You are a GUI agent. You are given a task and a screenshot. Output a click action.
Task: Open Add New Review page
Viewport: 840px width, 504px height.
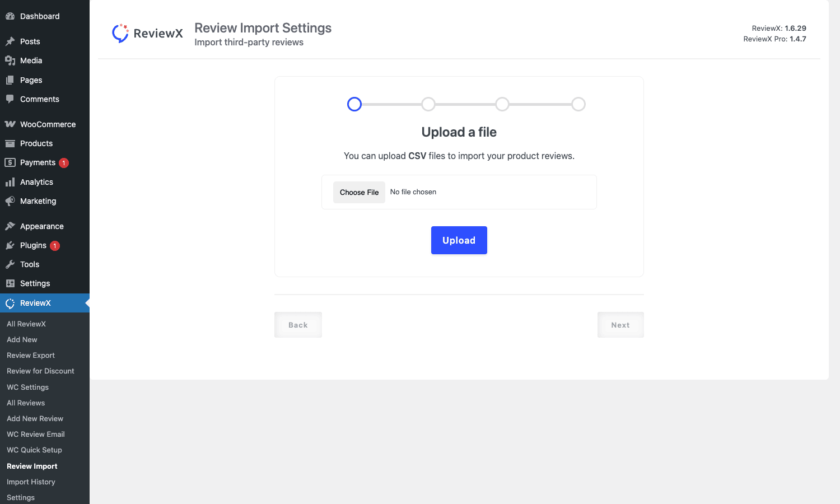tap(35, 418)
